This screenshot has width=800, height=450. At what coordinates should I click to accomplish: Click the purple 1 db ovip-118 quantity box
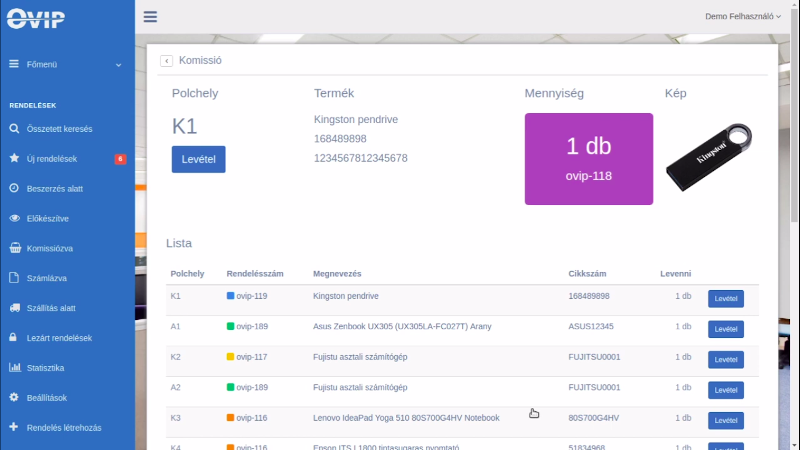(x=589, y=159)
